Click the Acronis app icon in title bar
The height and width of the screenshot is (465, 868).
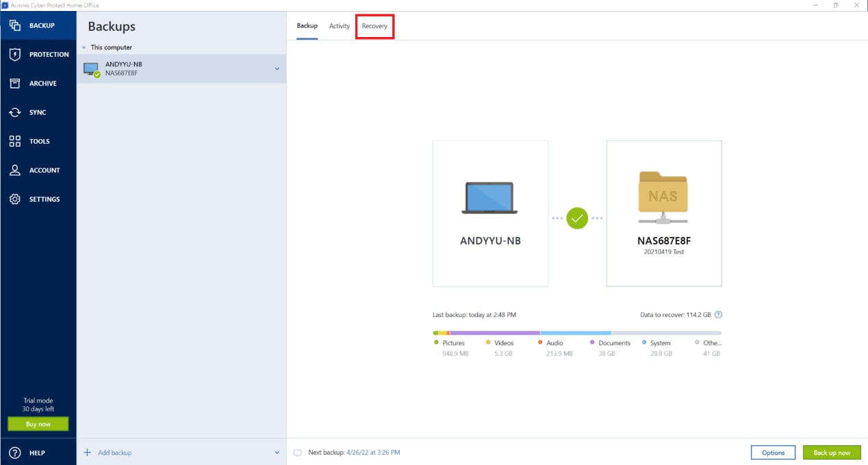tap(5, 5)
